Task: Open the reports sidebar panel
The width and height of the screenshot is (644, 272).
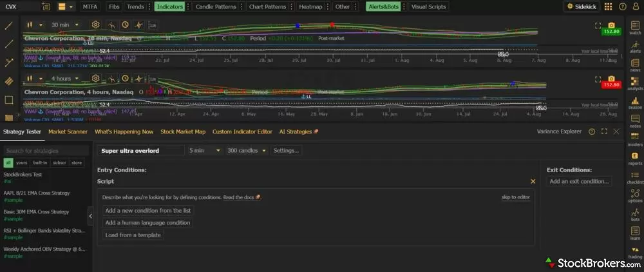Action: click(635, 158)
